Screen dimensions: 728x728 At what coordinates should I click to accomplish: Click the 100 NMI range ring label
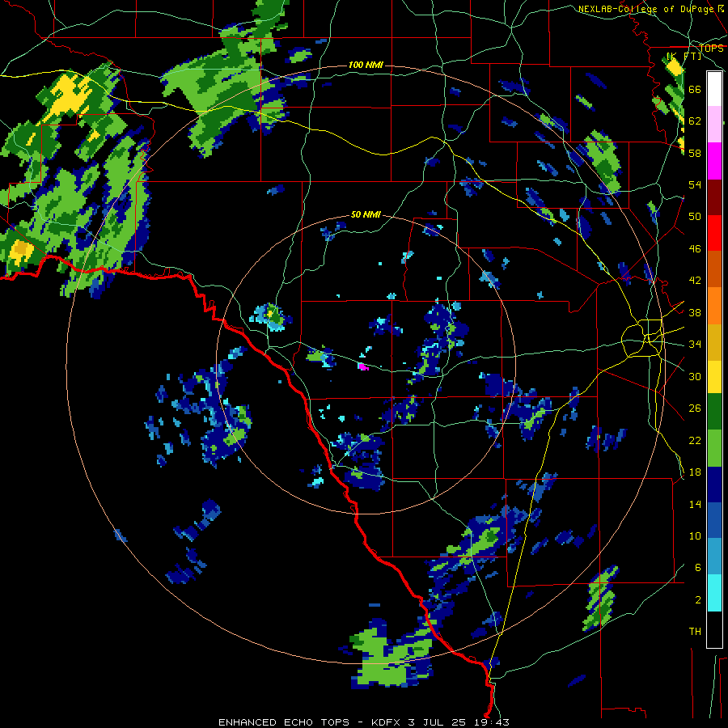(x=366, y=65)
